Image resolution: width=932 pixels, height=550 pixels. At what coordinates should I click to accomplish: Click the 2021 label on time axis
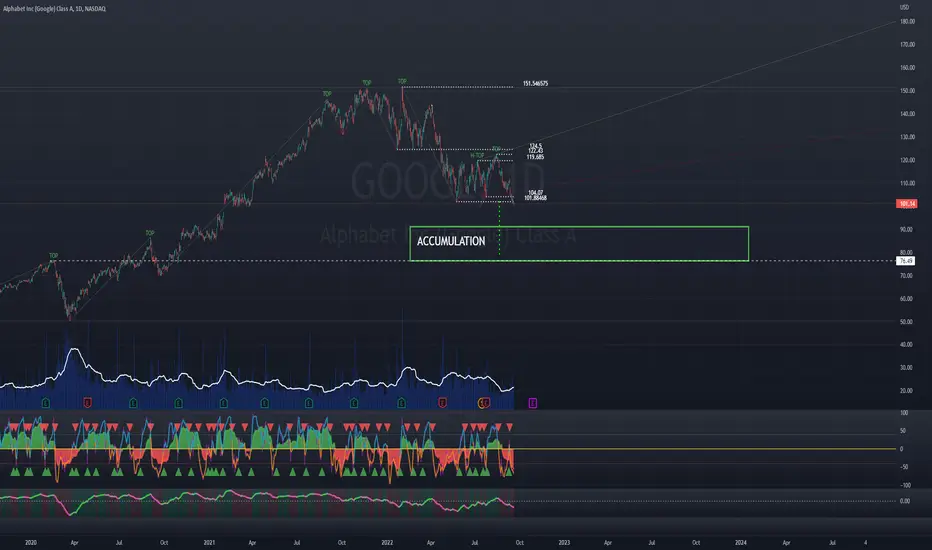209,542
